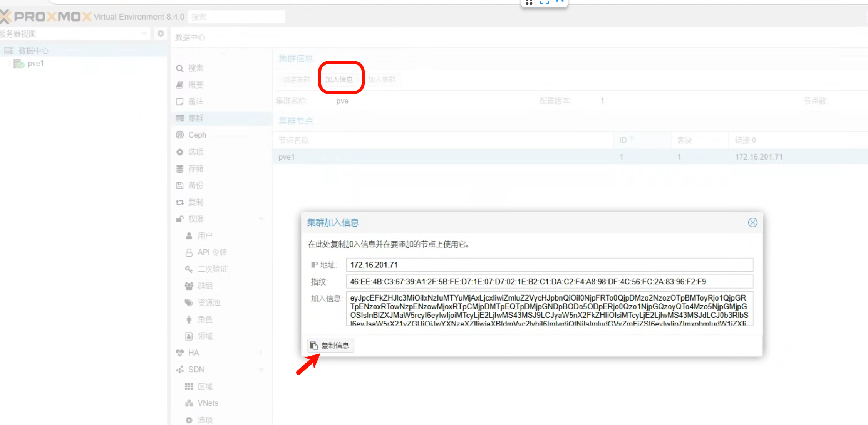Open the Ceph menu item
The width and height of the screenshot is (868, 425).
pyautogui.click(x=197, y=135)
